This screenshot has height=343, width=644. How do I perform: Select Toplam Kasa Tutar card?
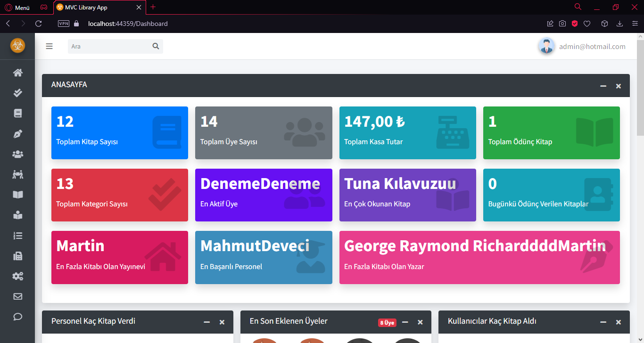[408, 133]
